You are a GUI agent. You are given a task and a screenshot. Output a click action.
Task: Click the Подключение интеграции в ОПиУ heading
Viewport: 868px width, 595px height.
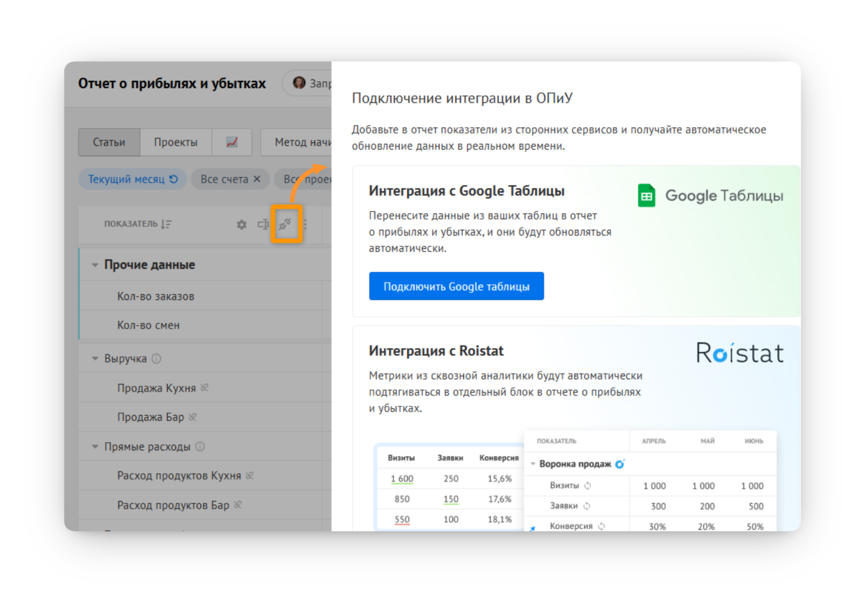(x=462, y=98)
